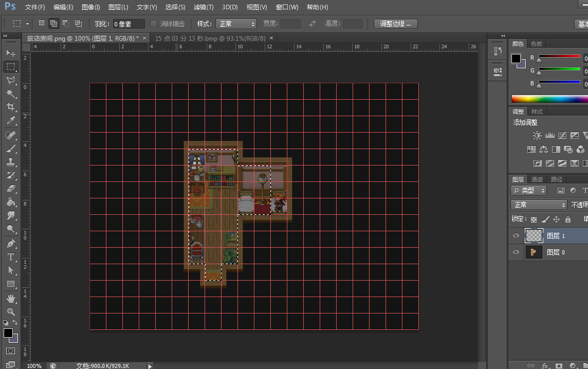Hide 图层 1 using eye icon

[x=516, y=235]
